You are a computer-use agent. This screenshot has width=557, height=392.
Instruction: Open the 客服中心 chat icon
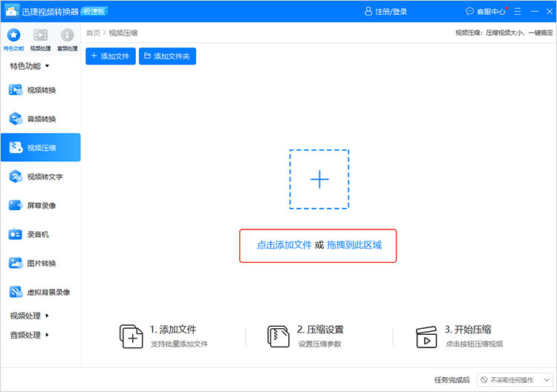point(469,11)
